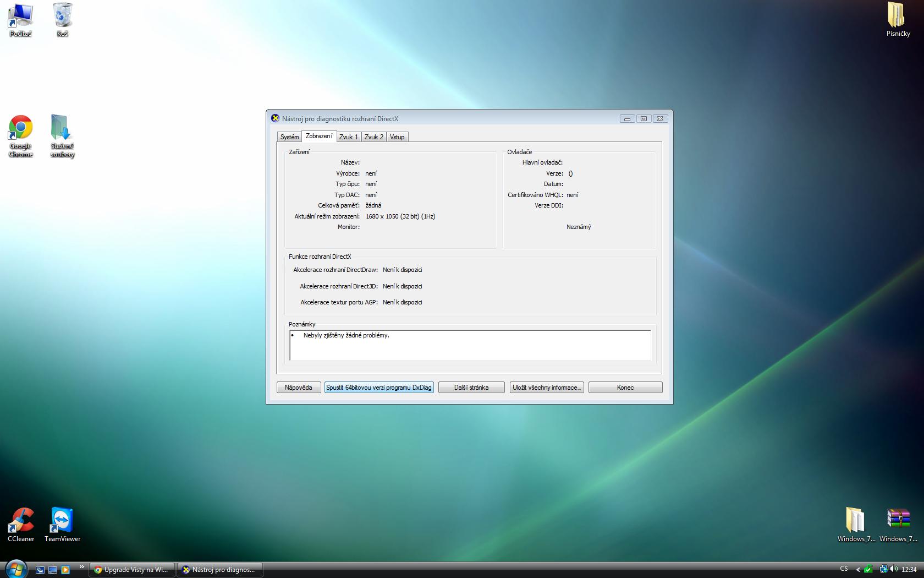Open the Písničky folder

coord(898,15)
